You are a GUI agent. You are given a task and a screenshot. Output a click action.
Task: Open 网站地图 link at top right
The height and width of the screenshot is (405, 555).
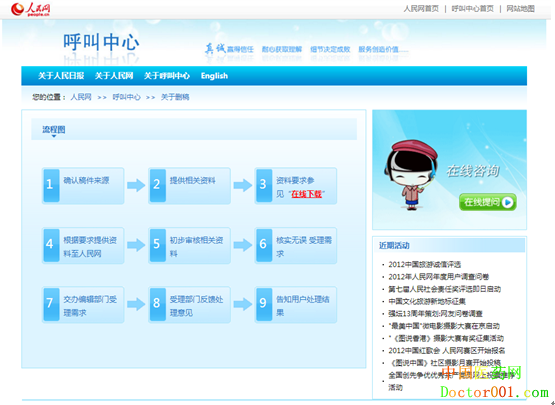pyautogui.click(x=520, y=8)
